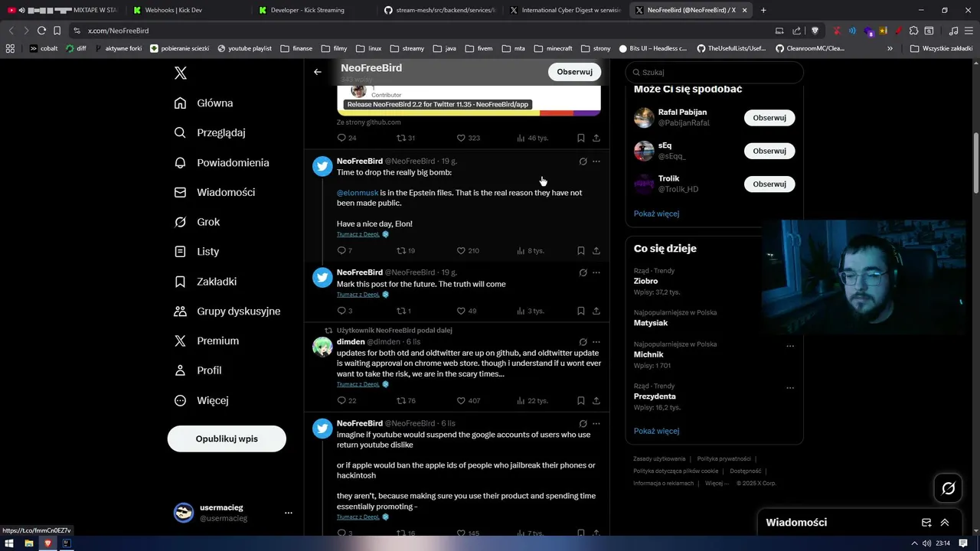Open account menu dots next to usermacieg
This screenshot has height=551, width=980.
[289, 513]
